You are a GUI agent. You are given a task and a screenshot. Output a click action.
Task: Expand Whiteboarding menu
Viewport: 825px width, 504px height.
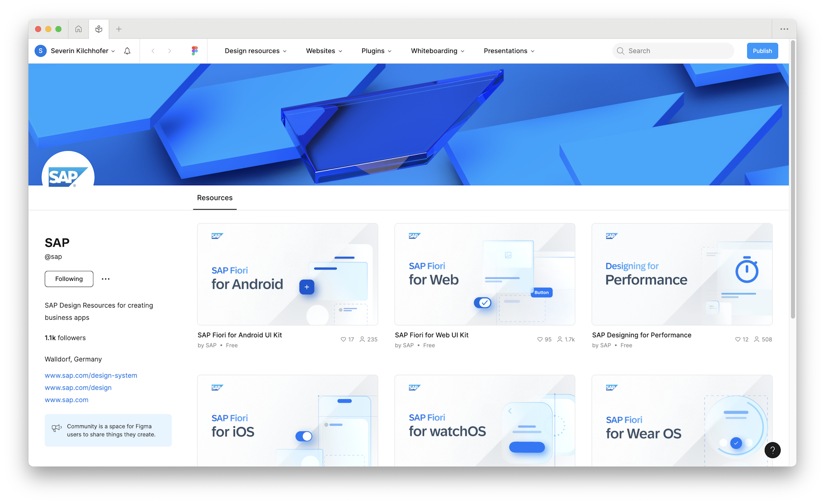437,51
